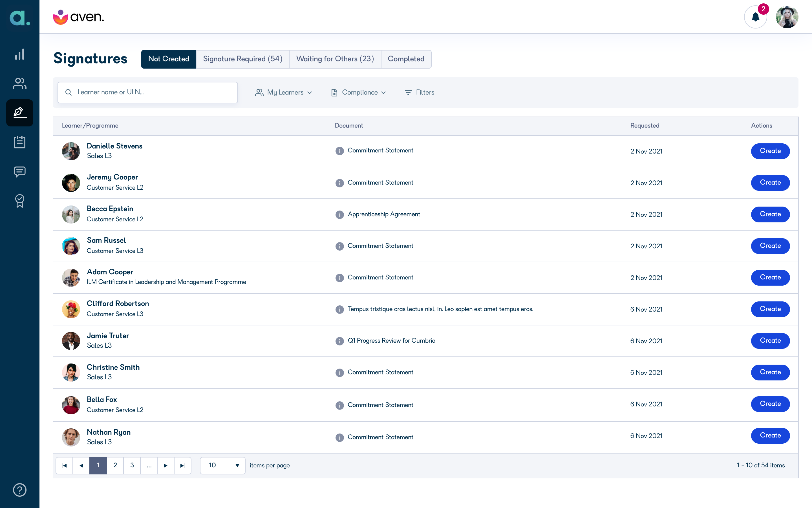Viewport: 812px width, 508px height.
Task: Create document for Bella Fox
Action: (770, 404)
